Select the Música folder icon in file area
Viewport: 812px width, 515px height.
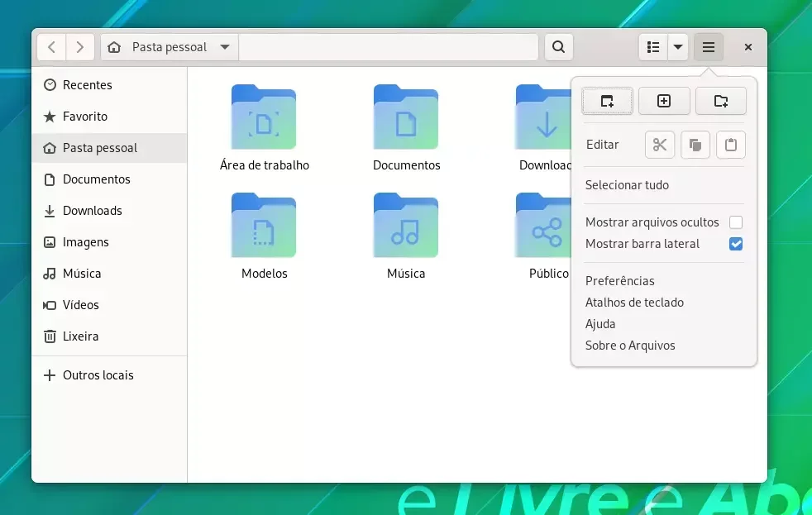click(406, 225)
